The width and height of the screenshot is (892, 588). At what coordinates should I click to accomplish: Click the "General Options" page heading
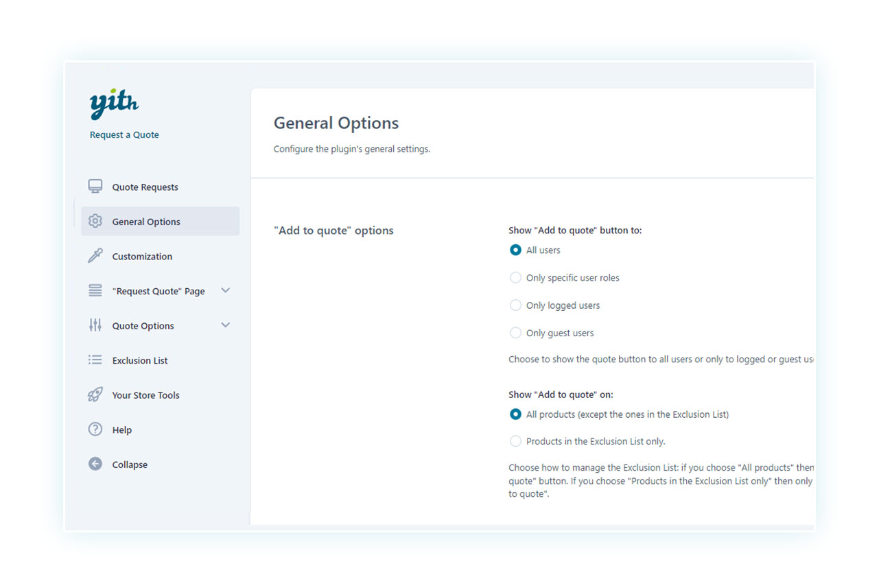pyautogui.click(x=336, y=123)
